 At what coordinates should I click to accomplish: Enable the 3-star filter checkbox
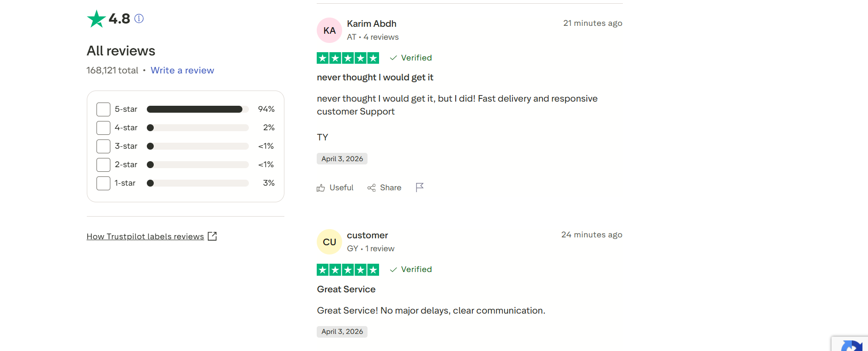click(x=103, y=146)
